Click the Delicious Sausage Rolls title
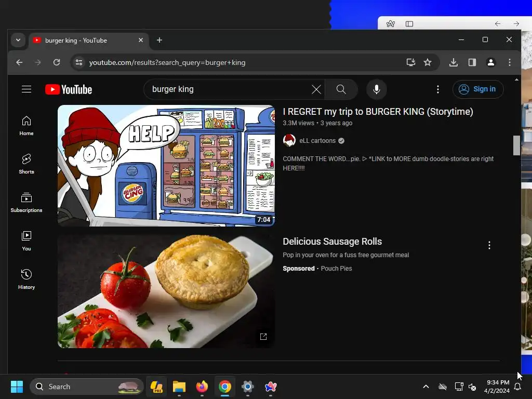Viewport: 532px width, 399px height. pyautogui.click(x=332, y=242)
